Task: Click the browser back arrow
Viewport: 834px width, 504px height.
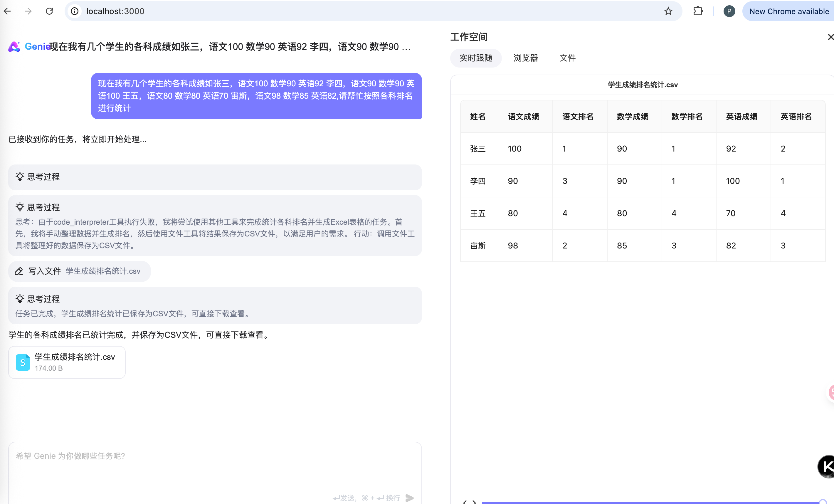Action: coord(7,11)
